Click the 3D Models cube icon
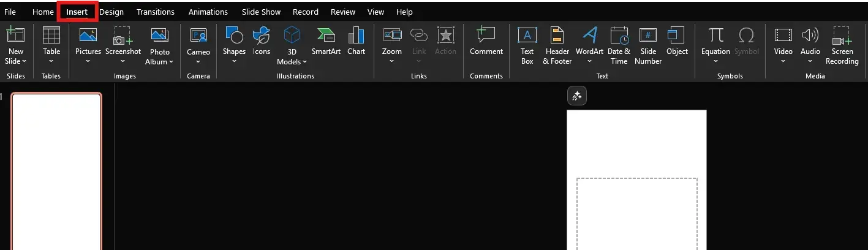The height and width of the screenshot is (250, 868). pos(292,35)
